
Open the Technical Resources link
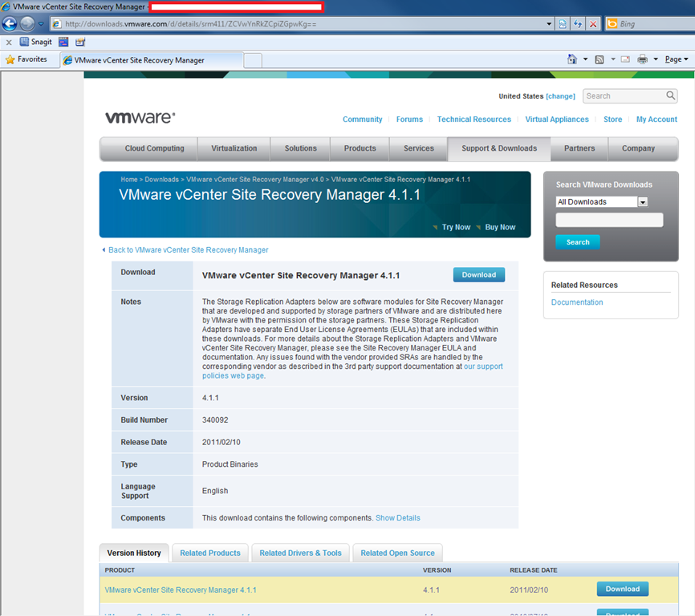[473, 120]
